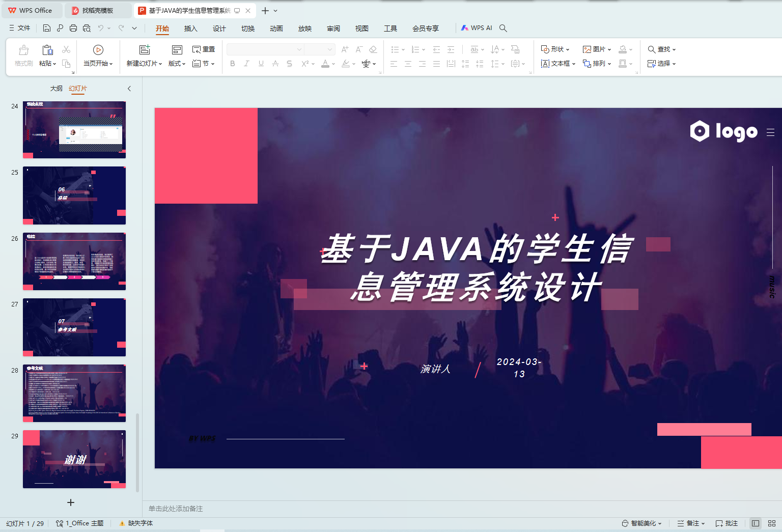
Task: Increase font size with A+ icon
Action: click(345, 49)
